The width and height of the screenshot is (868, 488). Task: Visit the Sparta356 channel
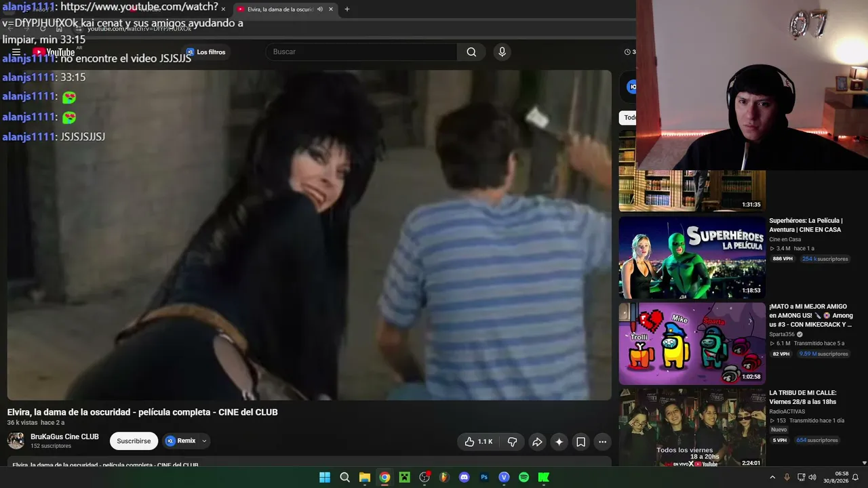coord(782,334)
